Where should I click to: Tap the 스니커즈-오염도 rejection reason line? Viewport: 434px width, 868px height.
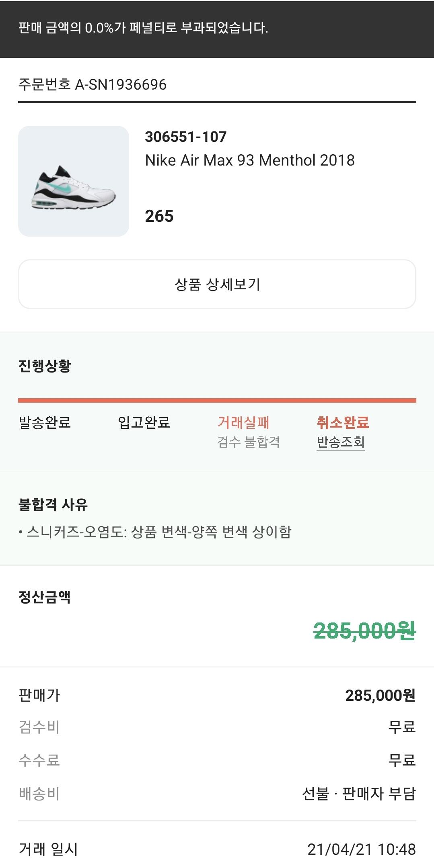[159, 532]
